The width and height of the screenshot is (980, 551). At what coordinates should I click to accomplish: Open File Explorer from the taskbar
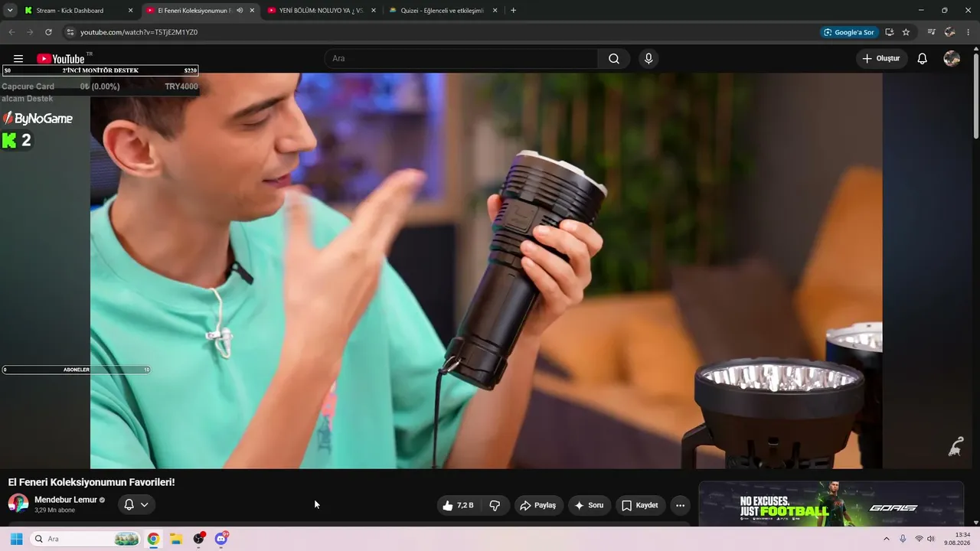pyautogui.click(x=175, y=539)
